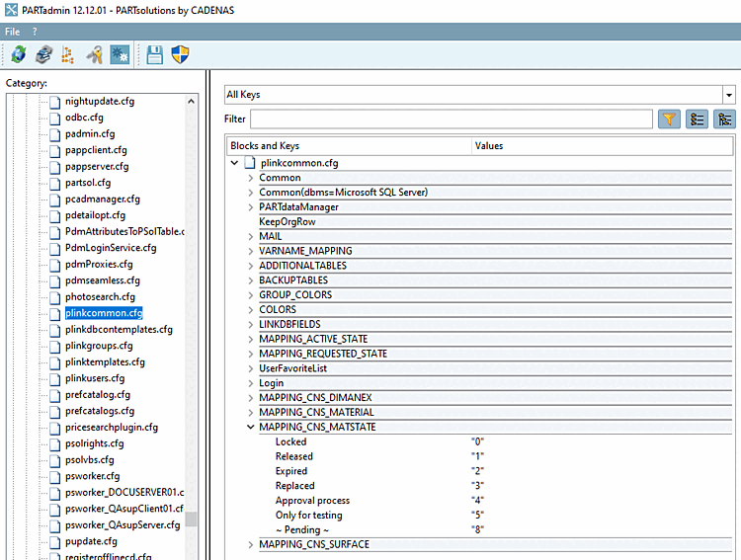
Task: Expand the PARTdataManager block
Action: coord(251,207)
